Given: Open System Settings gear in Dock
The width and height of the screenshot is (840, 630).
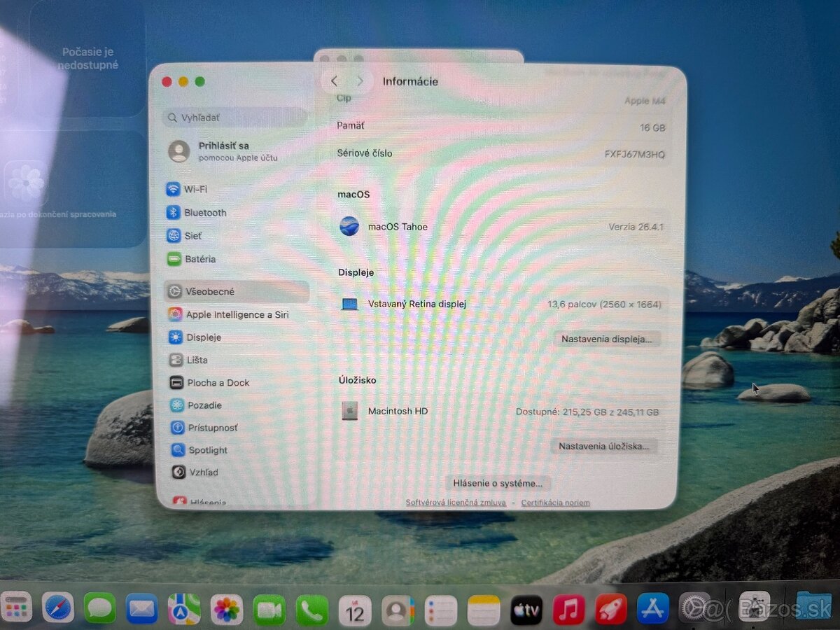Looking at the screenshot, I should coord(694,607).
